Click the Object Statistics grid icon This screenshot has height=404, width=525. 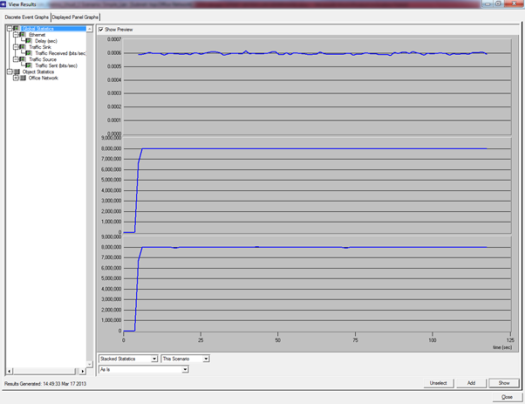coord(16,72)
